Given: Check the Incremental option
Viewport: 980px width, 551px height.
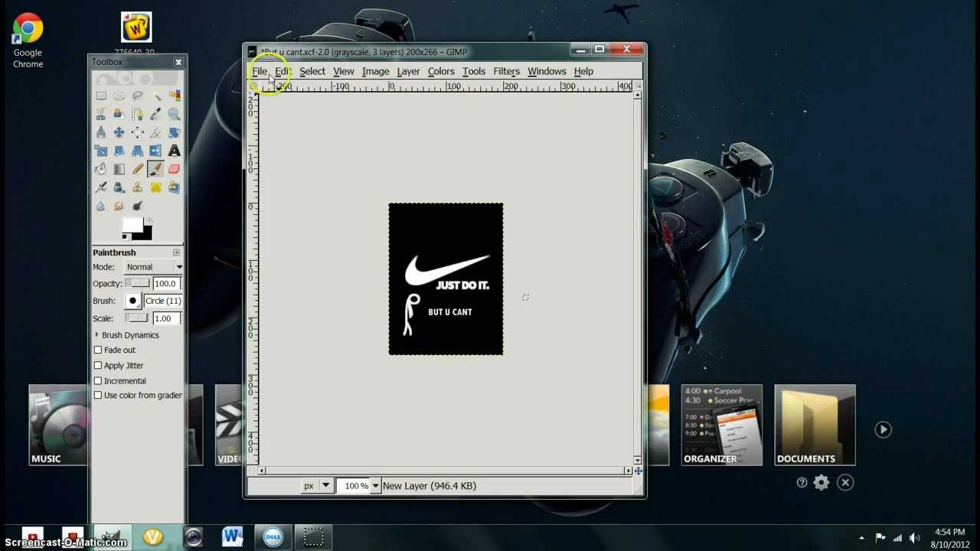Looking at the screenshot, I should pos(98,380).
